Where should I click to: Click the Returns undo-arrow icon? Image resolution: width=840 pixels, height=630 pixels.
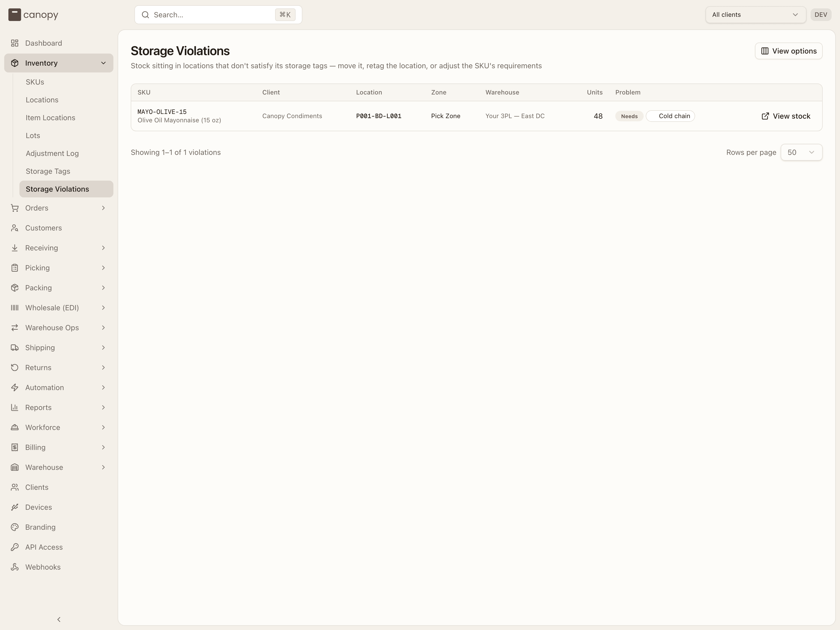point(14,367)
